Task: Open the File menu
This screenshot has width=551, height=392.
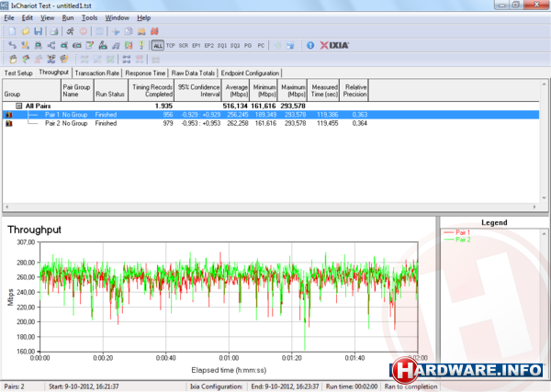Action: pos(9,17)
